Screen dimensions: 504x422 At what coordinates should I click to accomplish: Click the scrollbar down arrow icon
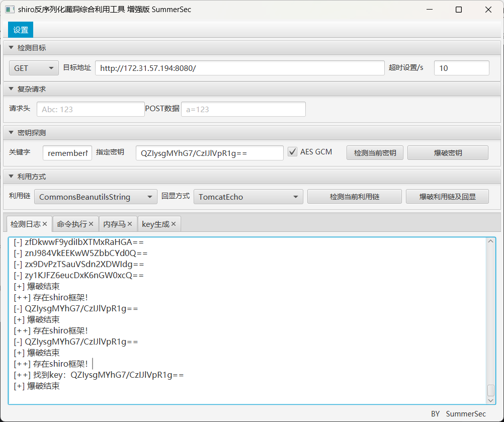[491, 400]
